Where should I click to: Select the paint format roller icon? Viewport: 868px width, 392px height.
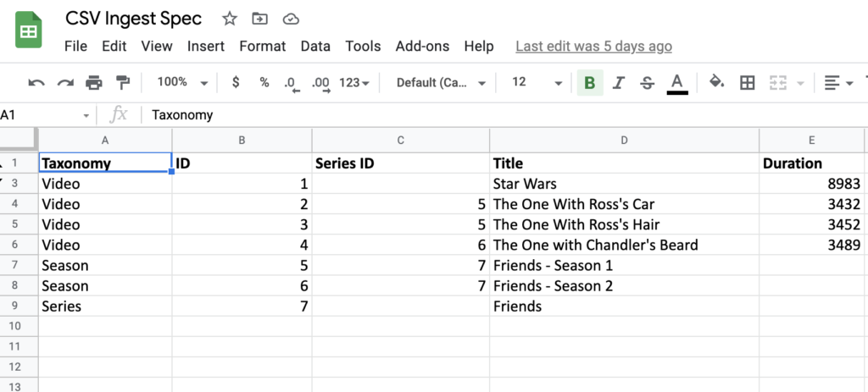point(121,82)
